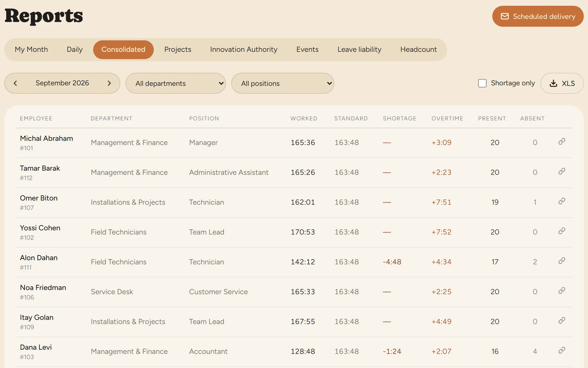Select the Consolidated tab
This screenshot has height=368, width=588.
coord(123,50)
